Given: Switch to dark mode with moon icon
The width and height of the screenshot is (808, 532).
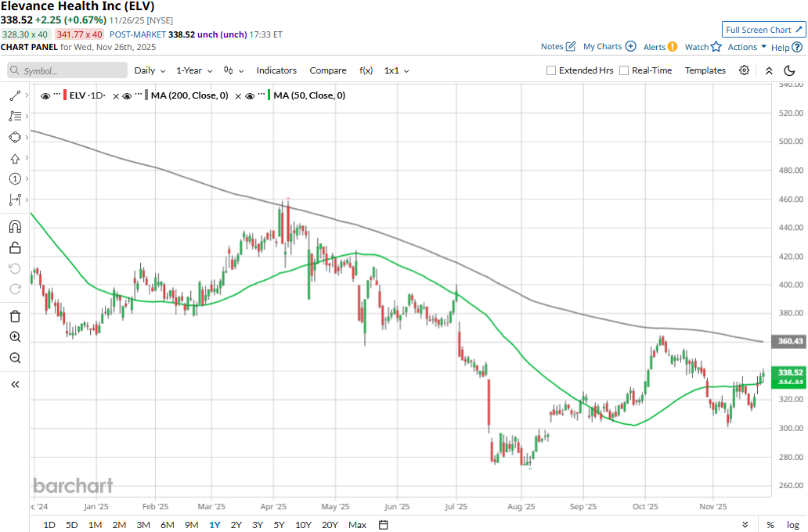Looking at the screenshot, I should pos(789,70).
